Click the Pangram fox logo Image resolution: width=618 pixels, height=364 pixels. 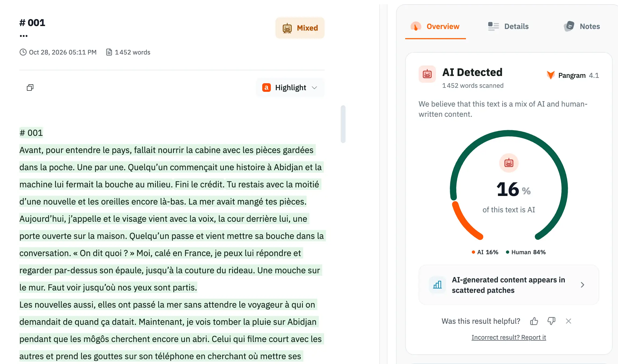click(551, 75)
